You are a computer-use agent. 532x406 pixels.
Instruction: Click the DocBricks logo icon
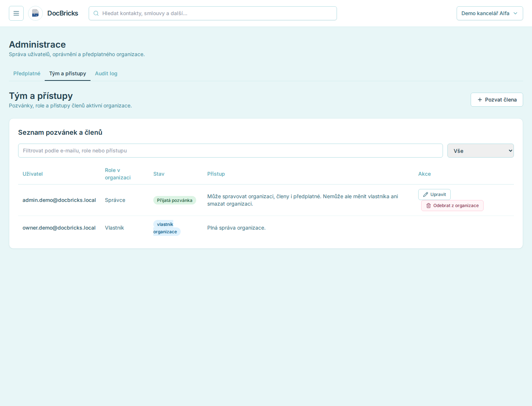tap(35, 13)
